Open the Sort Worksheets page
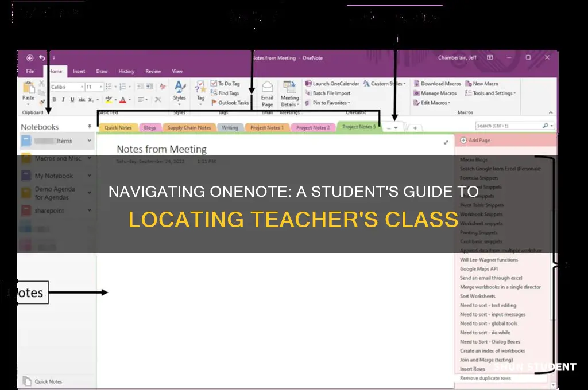588x390 pixels. coord(478,296)
